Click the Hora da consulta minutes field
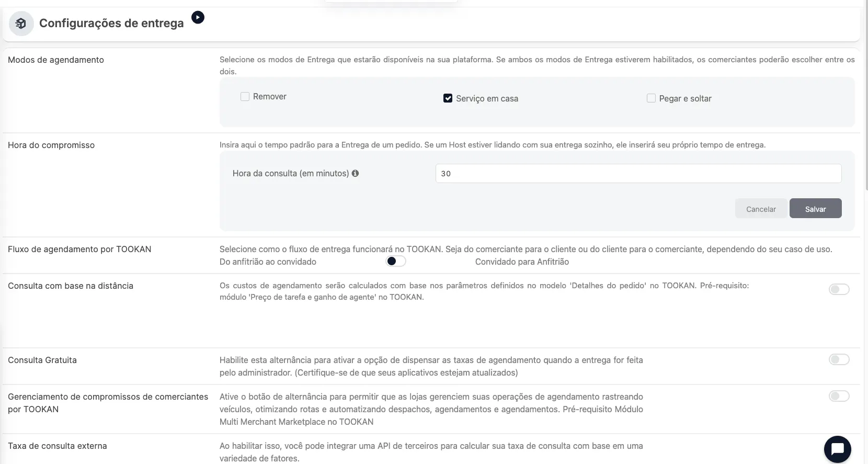 tap(638, 174)
